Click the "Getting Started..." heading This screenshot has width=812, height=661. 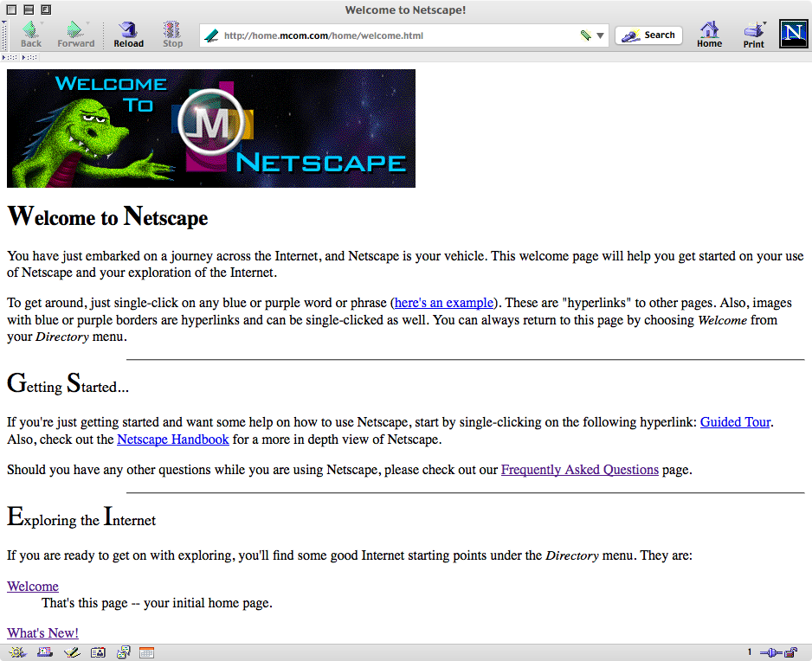click(x=68, y=383)
